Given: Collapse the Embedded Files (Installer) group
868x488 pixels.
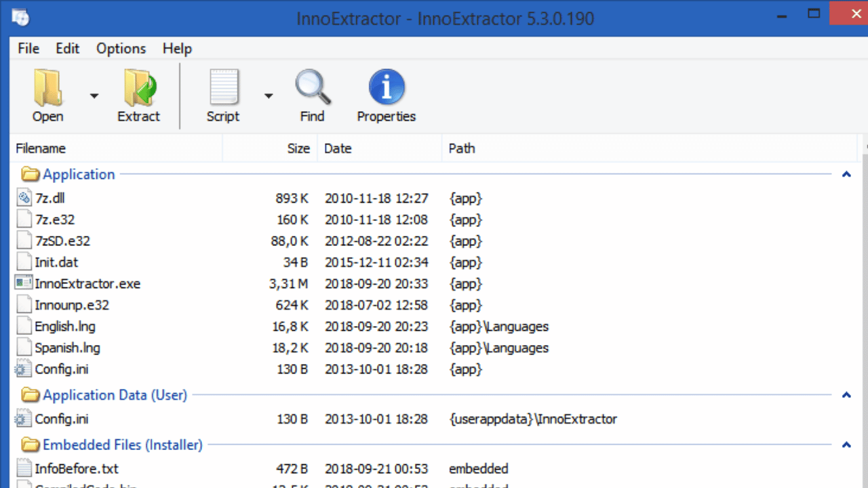Looking at the screenshot, I should (x=846, y=445).
